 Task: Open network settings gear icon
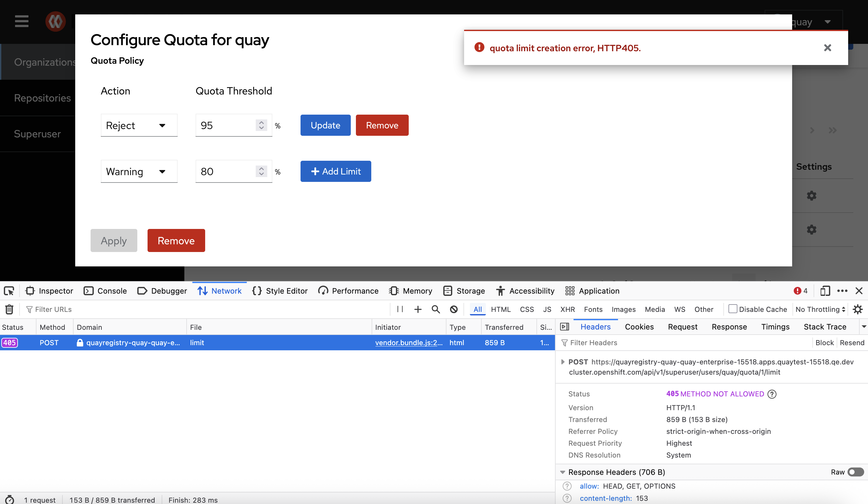point(857,309)
